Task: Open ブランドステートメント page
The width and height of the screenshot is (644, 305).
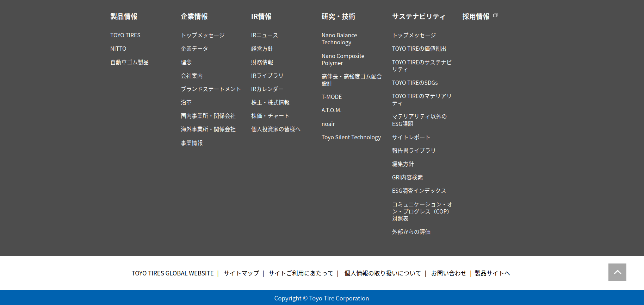Action: tap(211, 89)
